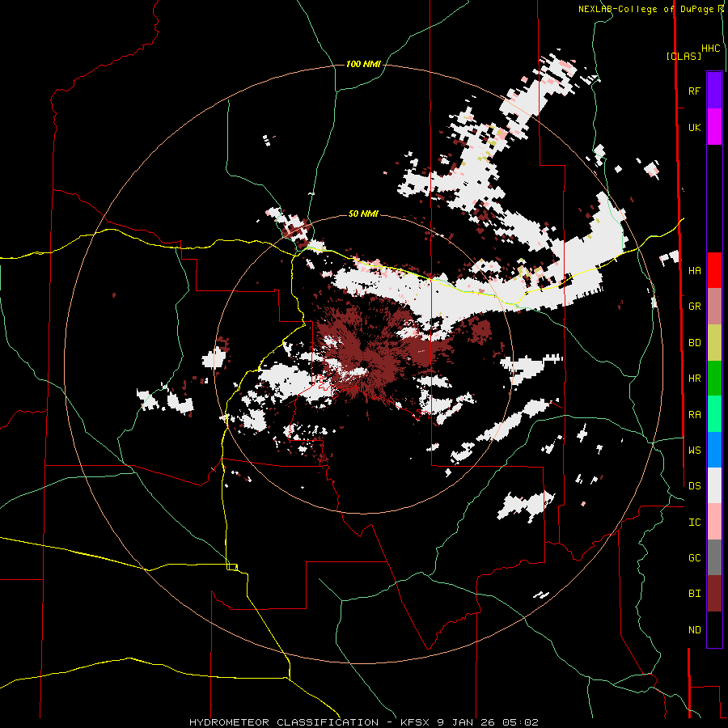Viewport: 728px width, 728px height.
Task: Click the 05:02 timestamp
Action: (x=520, y=722)
